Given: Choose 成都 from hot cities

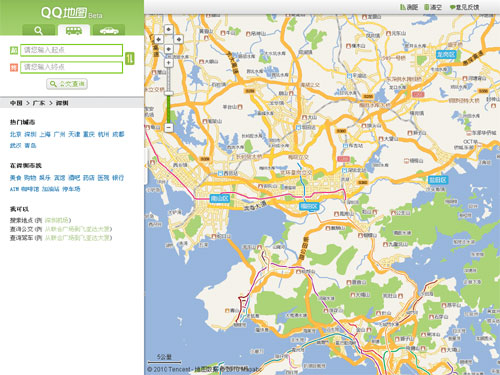Looking at the screenshot, I should 118,134.
